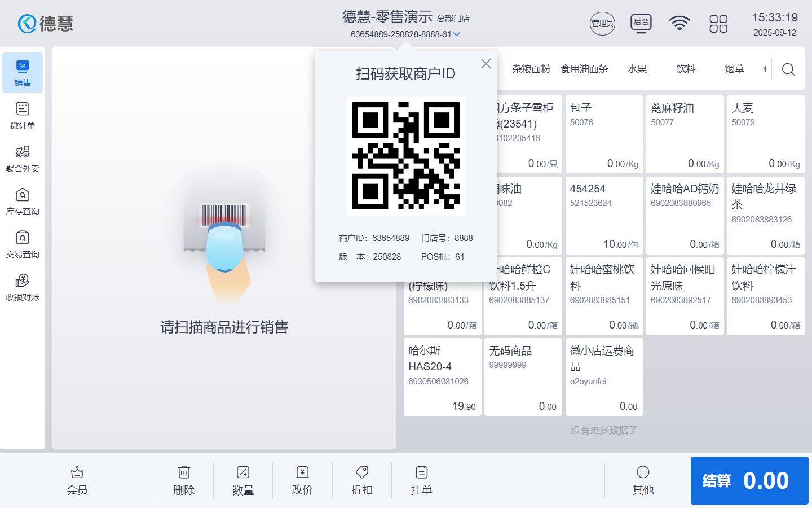Open the four-square apps grid icon
Viewport: 812px width, 508px height.
click(718, 24)
